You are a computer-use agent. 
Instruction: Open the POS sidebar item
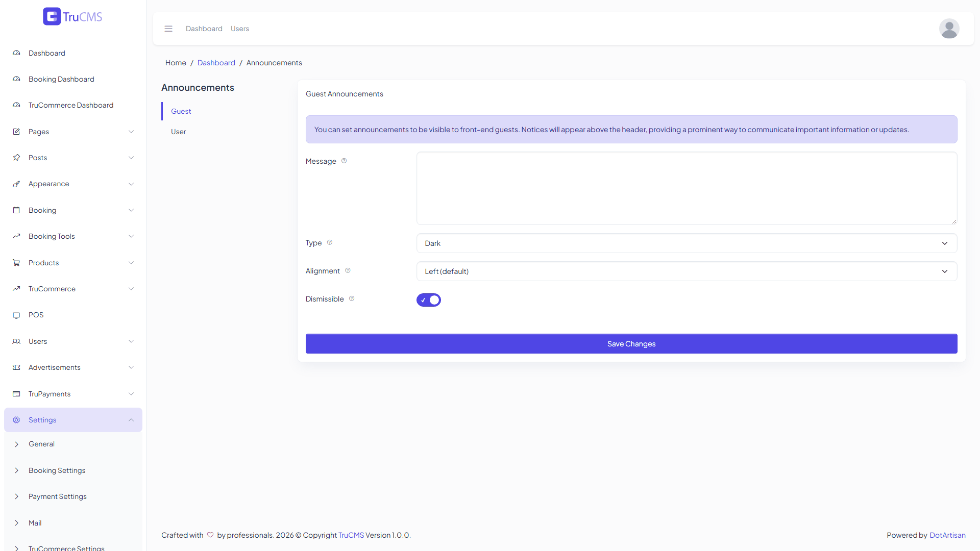(x=73, y=315)
